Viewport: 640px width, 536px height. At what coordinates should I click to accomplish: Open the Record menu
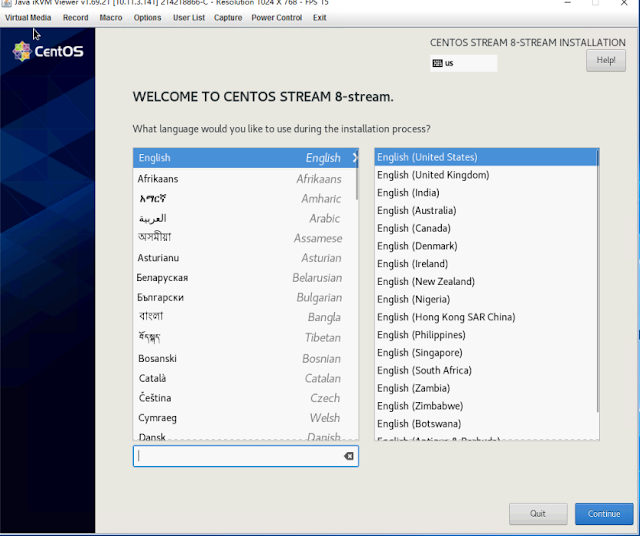pyautogui.click(x=76, y=18)
